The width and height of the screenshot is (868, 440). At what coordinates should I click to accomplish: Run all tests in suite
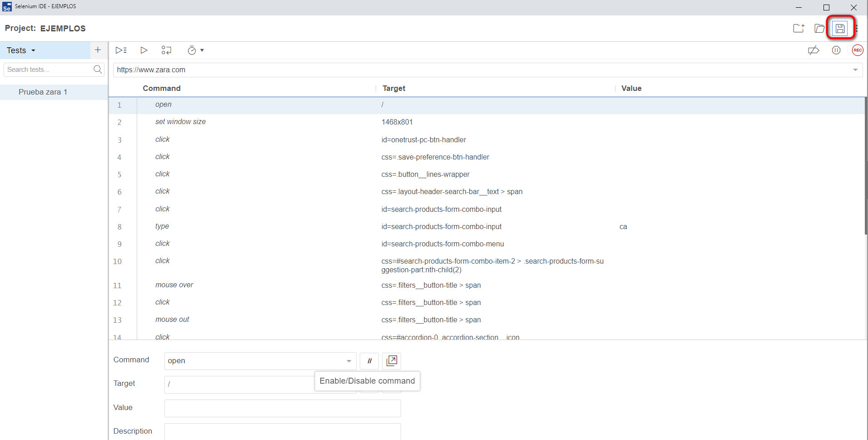click(121, 50)
